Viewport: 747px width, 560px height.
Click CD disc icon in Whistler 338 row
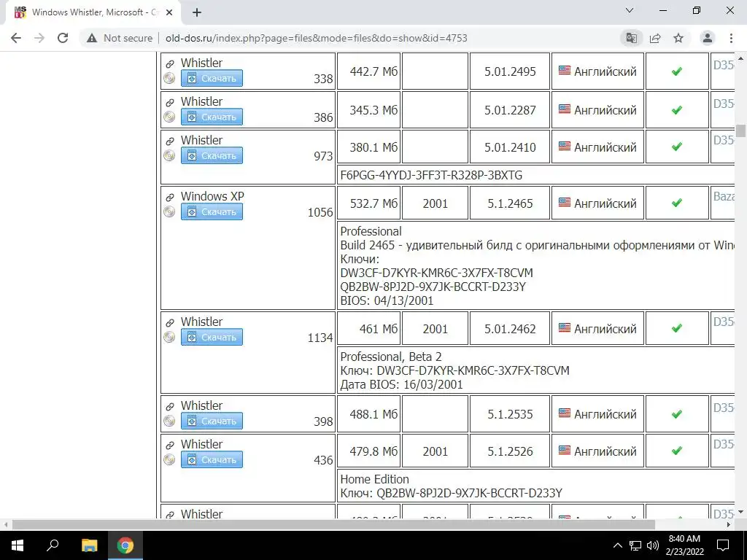coord(169,78)
